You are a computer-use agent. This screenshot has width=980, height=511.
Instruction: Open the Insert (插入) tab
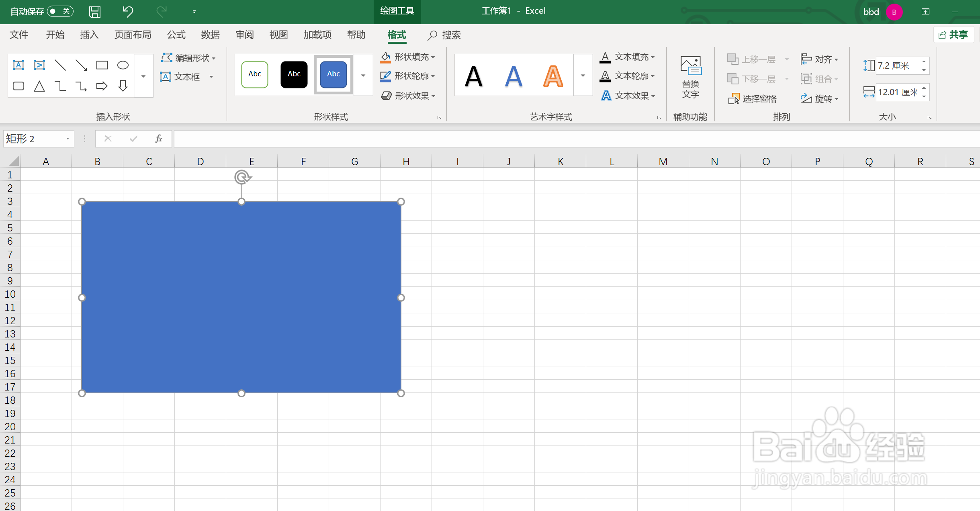(89, 35)
